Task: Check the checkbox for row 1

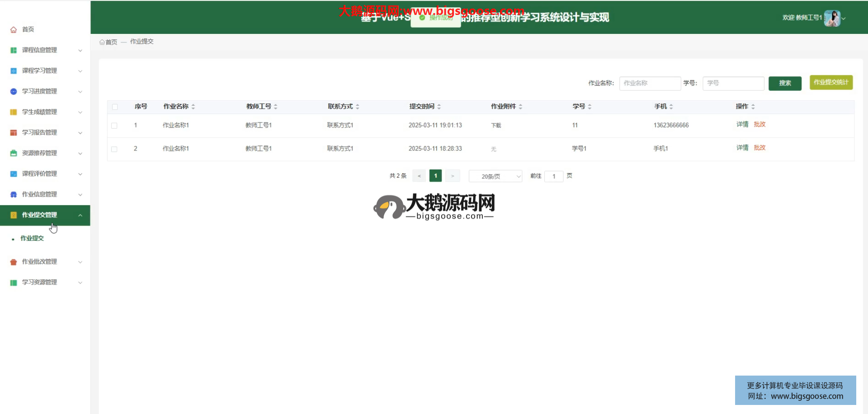Action: tap(114, 126)
